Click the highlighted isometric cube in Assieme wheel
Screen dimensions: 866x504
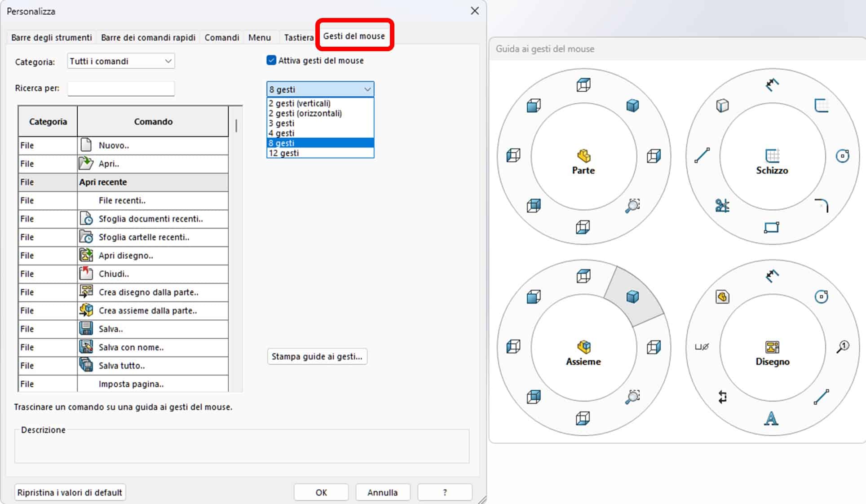[x=632, y=297]
